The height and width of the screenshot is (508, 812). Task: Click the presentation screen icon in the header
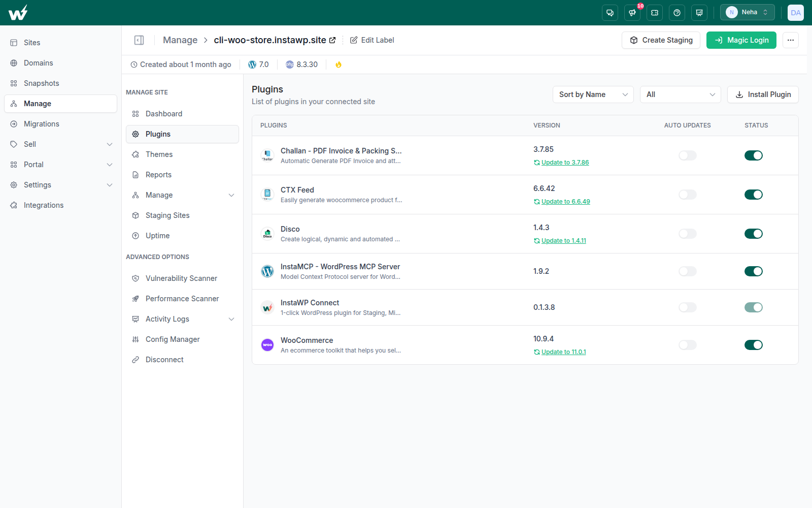(x=699, y=13)
